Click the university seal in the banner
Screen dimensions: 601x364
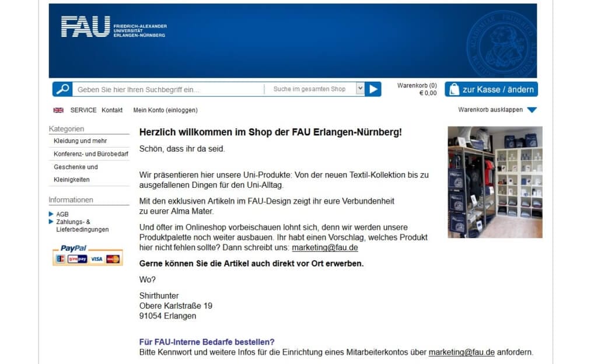point(502,44)
